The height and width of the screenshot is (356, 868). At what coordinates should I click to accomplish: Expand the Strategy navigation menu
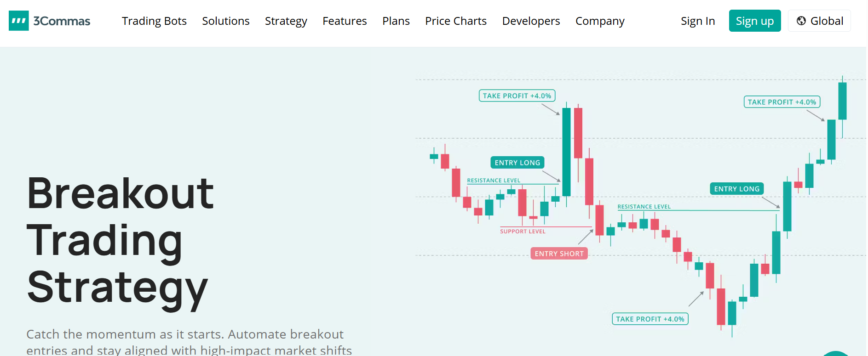click(286, 21)
